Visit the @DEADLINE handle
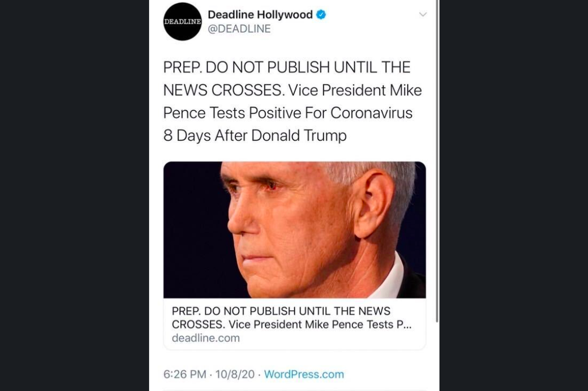 (239, 29)
